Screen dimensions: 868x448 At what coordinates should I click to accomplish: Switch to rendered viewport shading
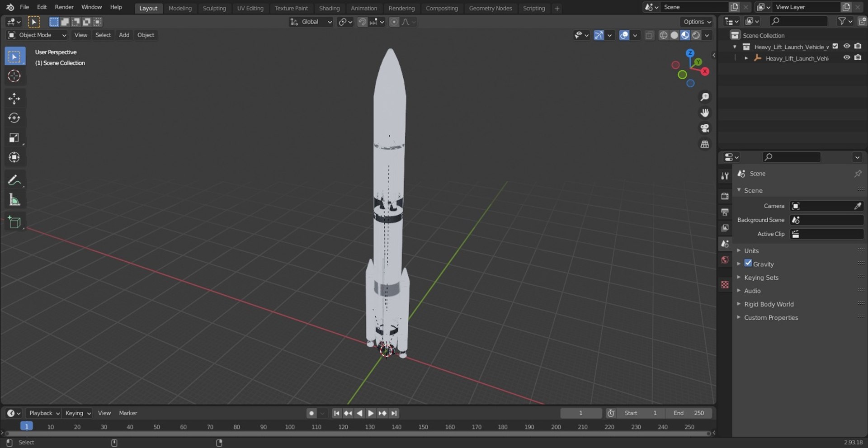click(x=696, y=35)
